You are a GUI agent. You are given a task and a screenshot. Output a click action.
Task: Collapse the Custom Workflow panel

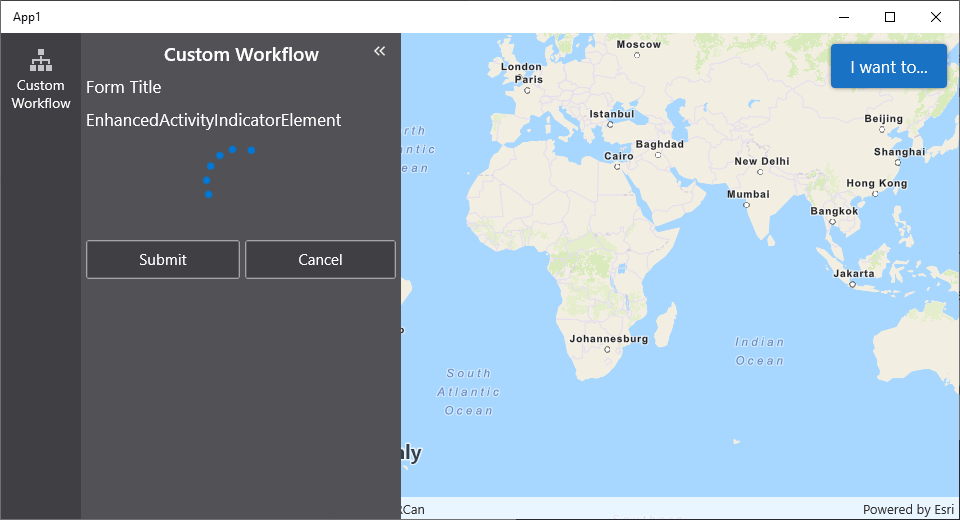coord(379,51)
